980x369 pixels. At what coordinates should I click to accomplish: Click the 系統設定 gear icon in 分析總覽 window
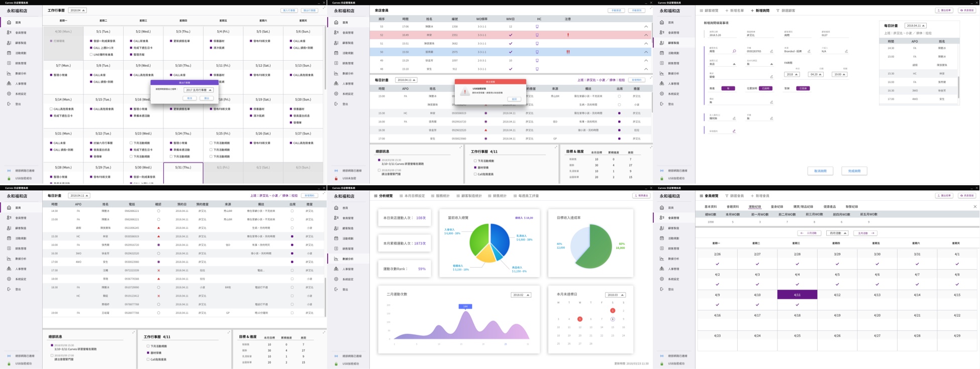pos(336,279)
